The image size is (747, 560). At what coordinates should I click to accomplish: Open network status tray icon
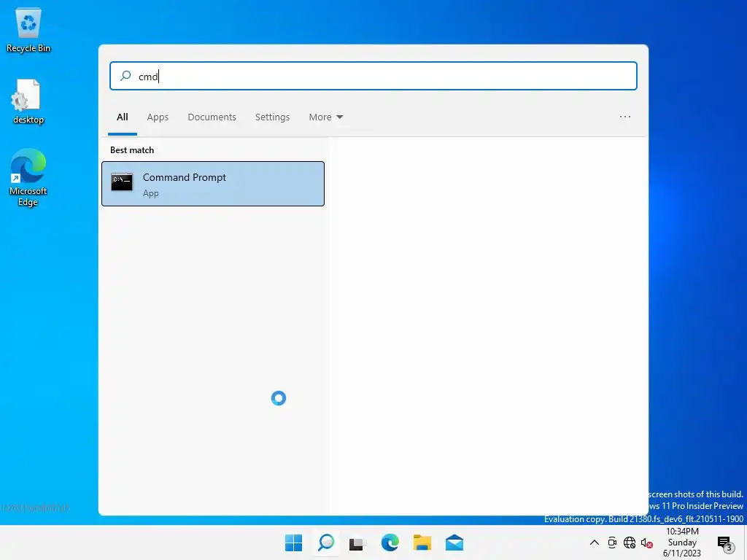630,542
